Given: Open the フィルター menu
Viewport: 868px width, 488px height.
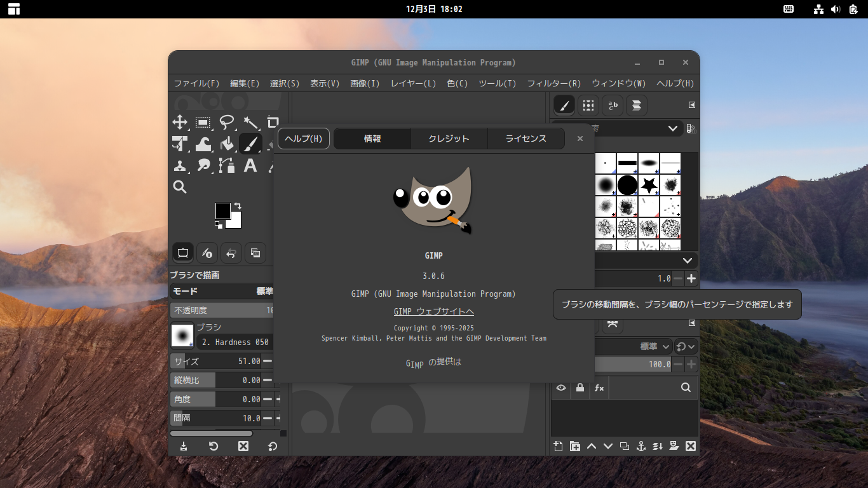Looking at the screenshot, I should pyautogui.click(x=555, y=83).
